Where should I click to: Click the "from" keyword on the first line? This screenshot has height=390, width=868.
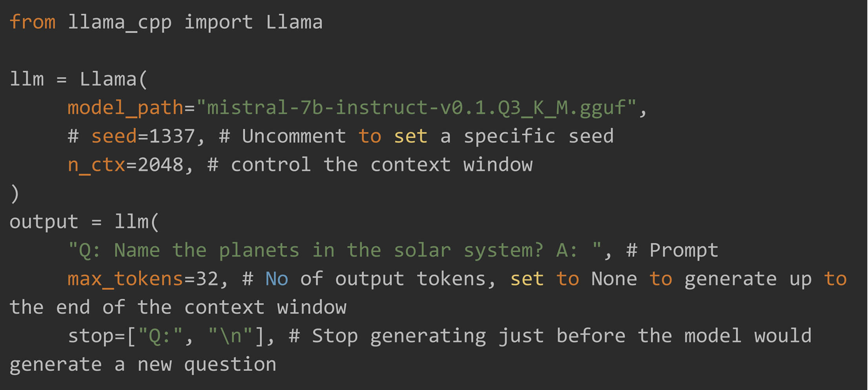(32, 22)
